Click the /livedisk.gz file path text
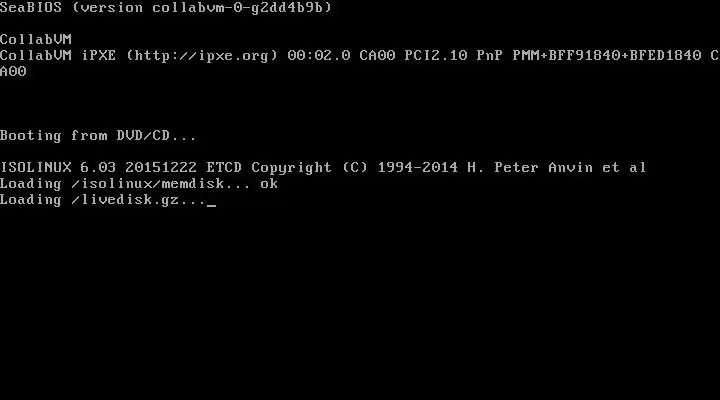Screen dimensions: 720x400 (125, 200)
